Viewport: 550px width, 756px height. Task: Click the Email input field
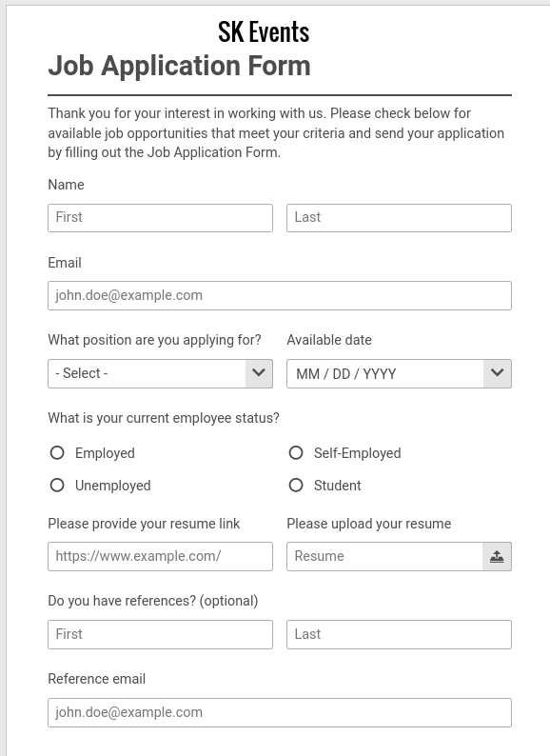(x=280, y=295)
